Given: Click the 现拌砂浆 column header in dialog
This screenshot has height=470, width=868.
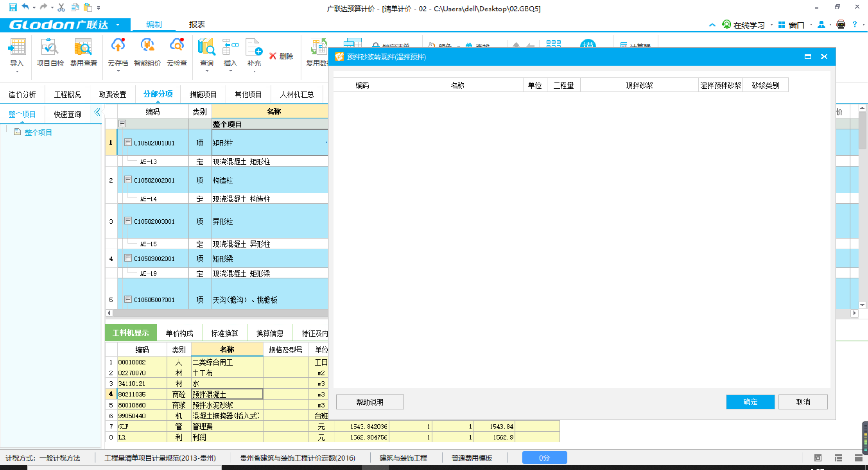Looking at the screenshot, I should click(x=639, y=85).
